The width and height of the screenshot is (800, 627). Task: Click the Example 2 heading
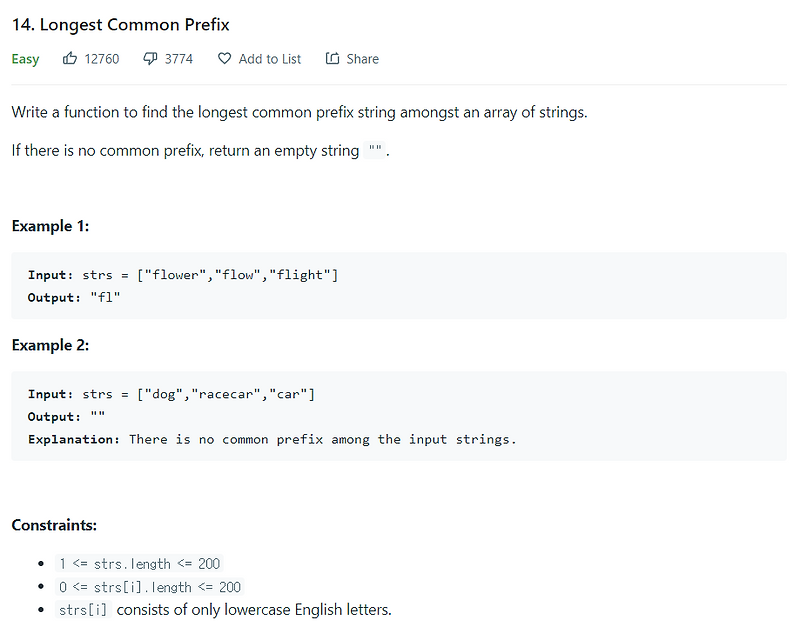[50, 345]
